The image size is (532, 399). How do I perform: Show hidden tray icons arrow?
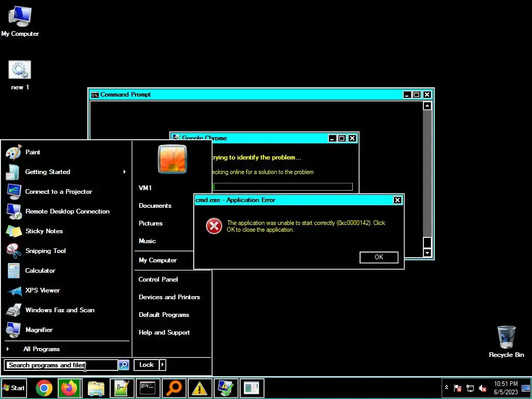(x=446, y=388)
